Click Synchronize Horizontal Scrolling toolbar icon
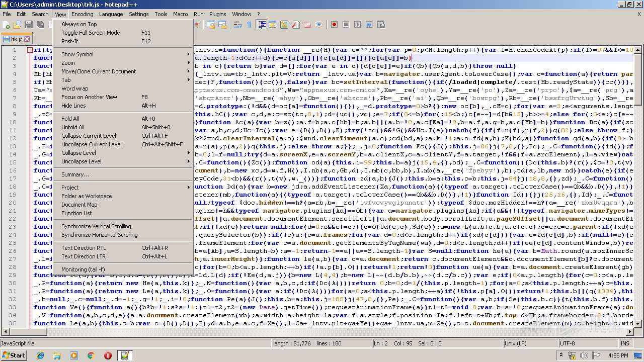The height and width of the screenshot is (362, 644). (x=222, y=25)
